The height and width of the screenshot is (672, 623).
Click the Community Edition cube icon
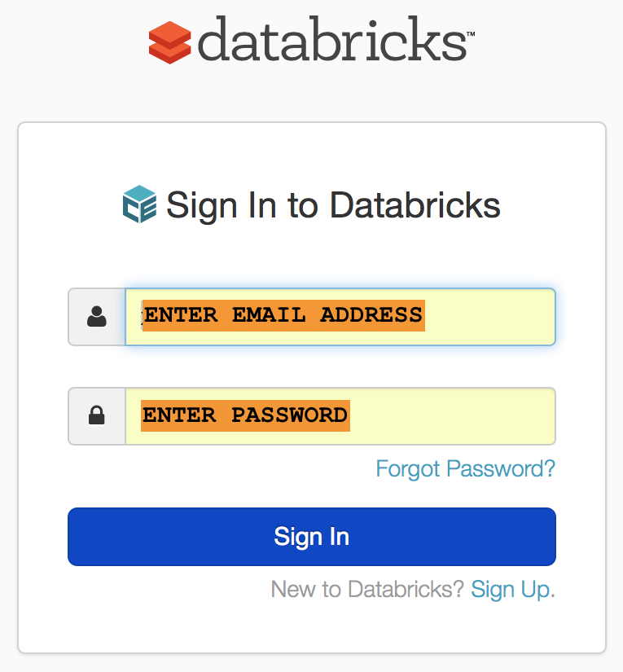pos(140,204)
